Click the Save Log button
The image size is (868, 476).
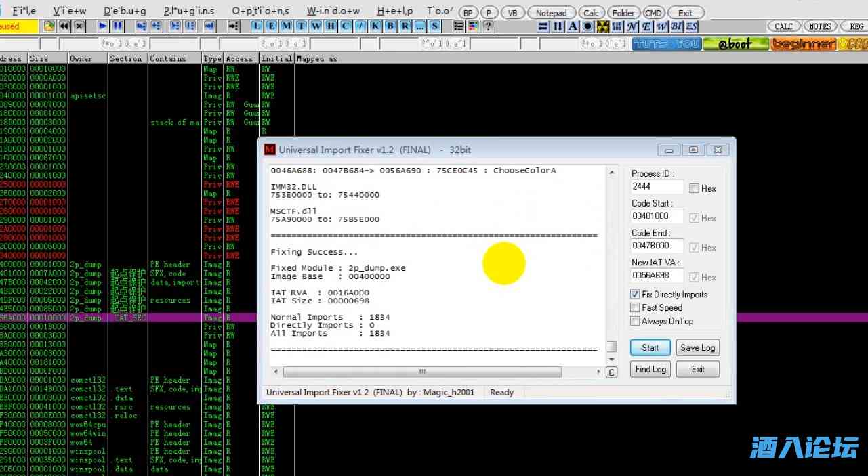[697, 348]
